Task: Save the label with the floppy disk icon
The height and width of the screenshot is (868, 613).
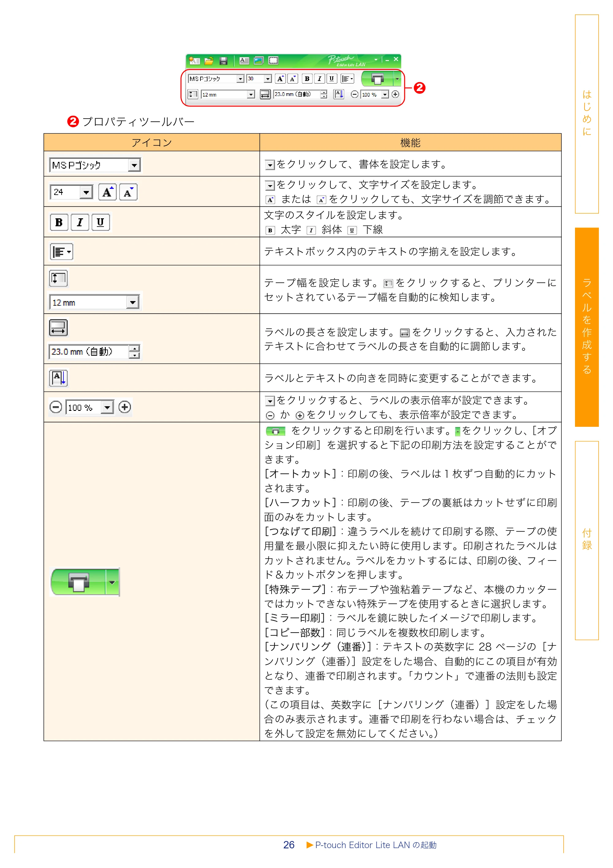Action: [223, 60]
